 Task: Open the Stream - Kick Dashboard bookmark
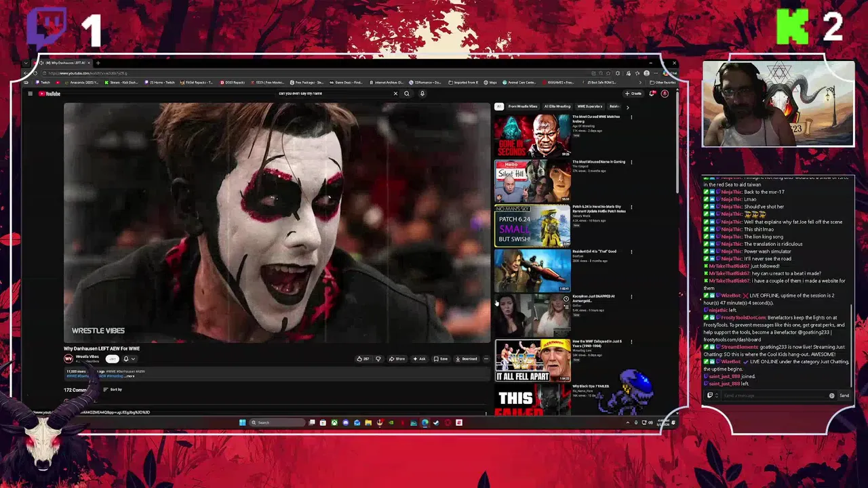[x=121, y=83]
